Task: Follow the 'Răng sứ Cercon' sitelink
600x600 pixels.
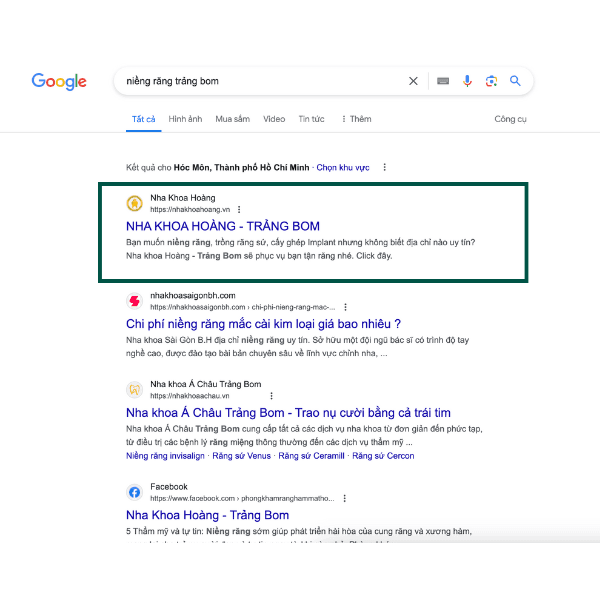Action: click(383, 456)
